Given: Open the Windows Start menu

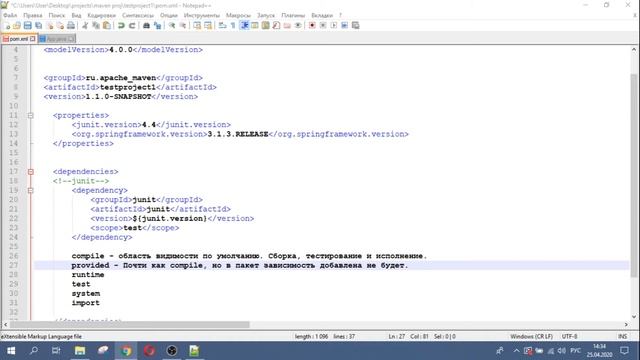Looking at the screenshot, I should [x=11, y=351].
